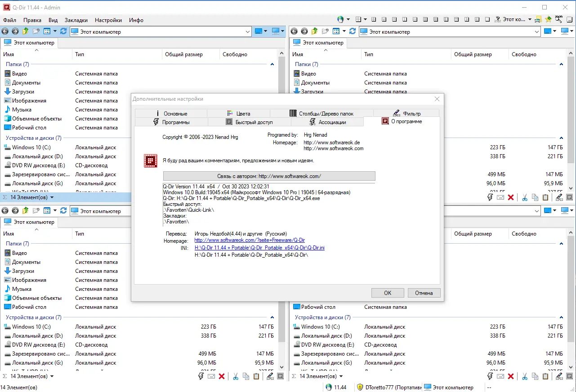Refresh the top-right pane
576x392 pixels.
click(x=353, y=31)
